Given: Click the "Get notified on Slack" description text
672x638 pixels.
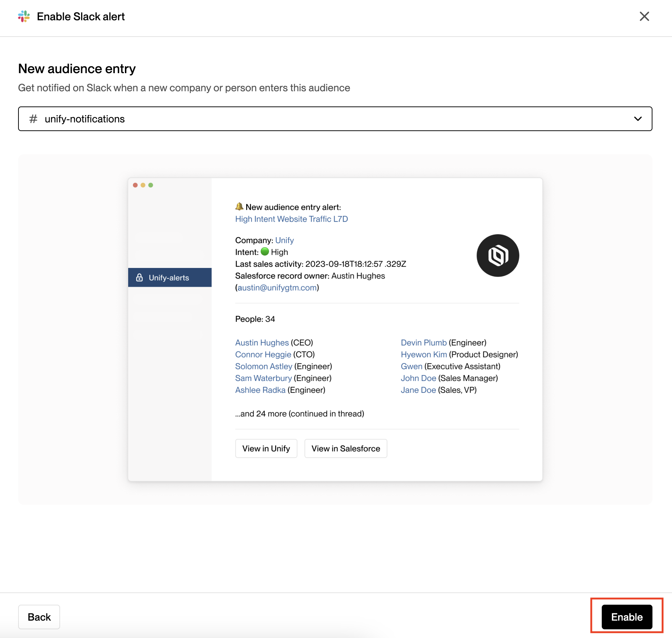Looking at the screenshot, I should click(184, 88).
